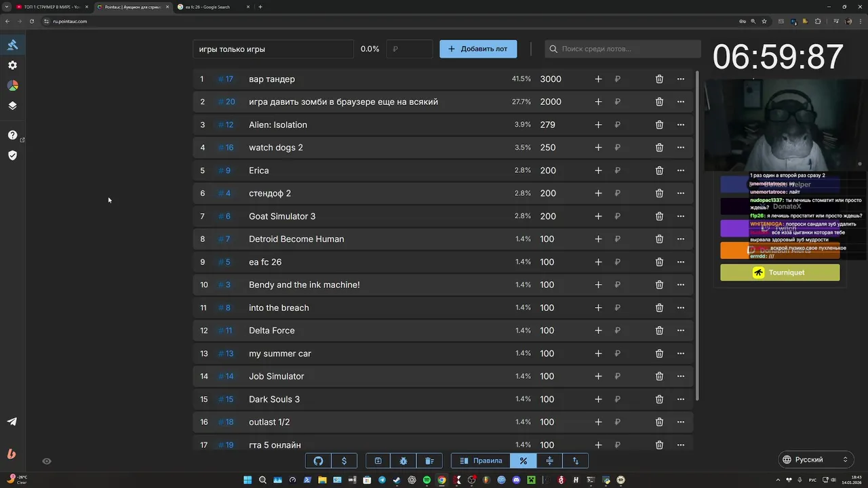
Task: Open more options for вар тандер
Action: pyautogui.click(x=681, y=79)
